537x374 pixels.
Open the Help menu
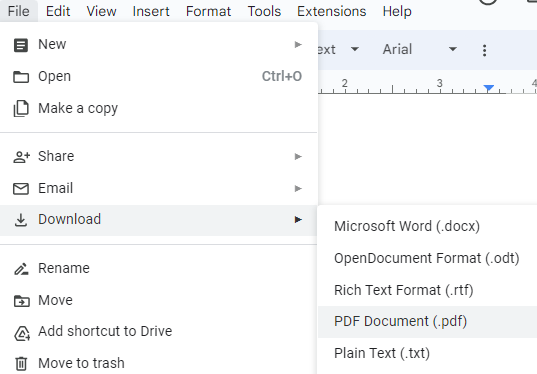397,11
